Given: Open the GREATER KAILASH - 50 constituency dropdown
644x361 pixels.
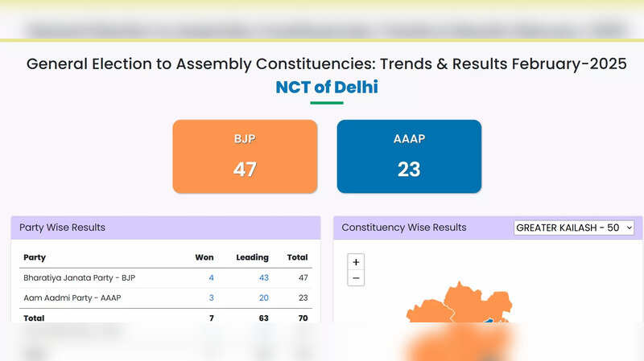Looking at the screenshot, I should pyautogui.click(x=574, y=228).
